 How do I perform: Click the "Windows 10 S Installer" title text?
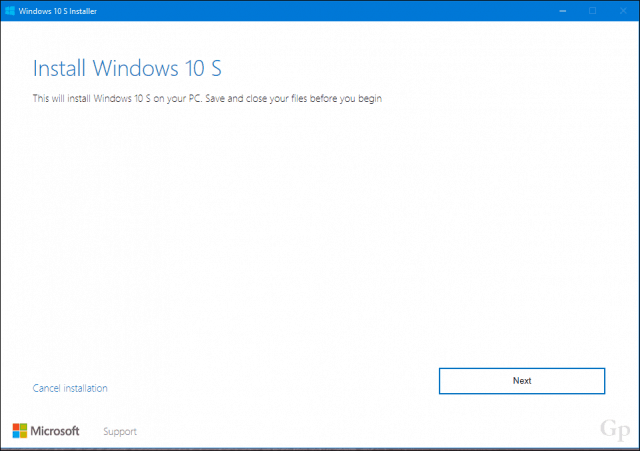(x=58, y=11)
